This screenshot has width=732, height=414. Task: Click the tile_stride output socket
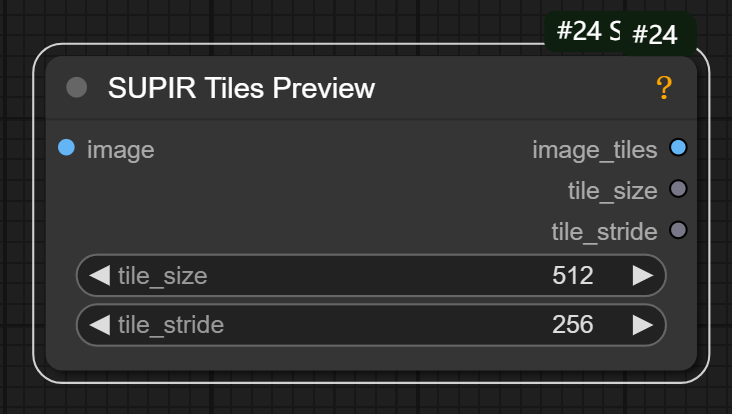pos(678,230)
